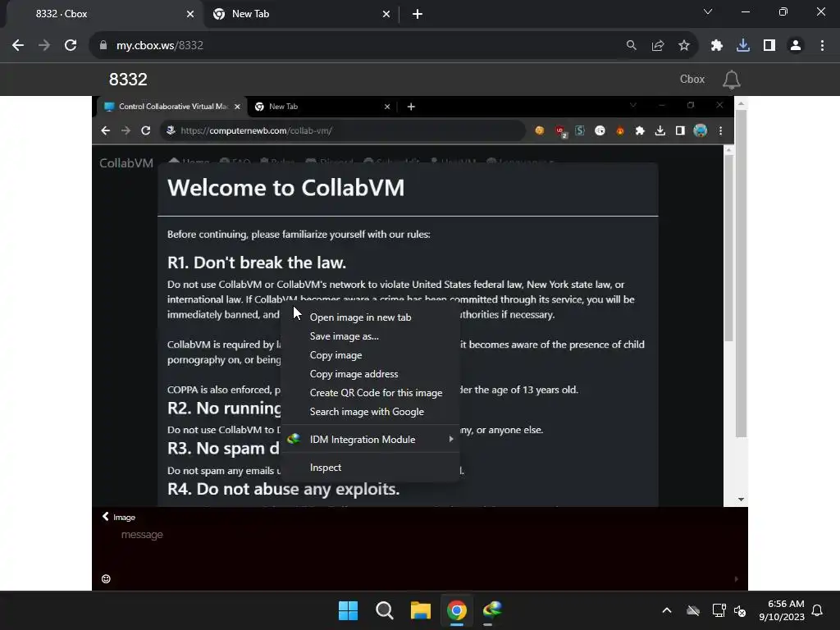Switch to the 'New Tab' Chrome tab
Image resolution: width=840 pixels, height=630 pixels.
[x=301, y=14]
